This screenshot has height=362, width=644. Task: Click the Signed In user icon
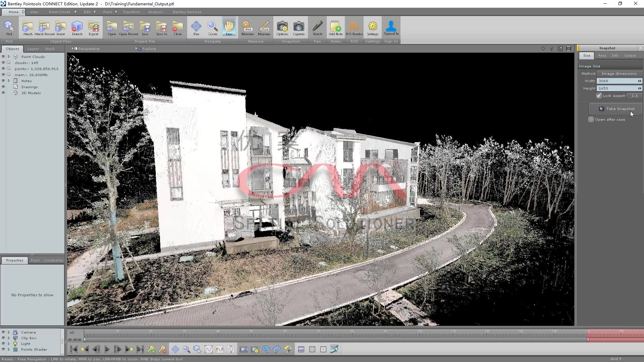391,28
